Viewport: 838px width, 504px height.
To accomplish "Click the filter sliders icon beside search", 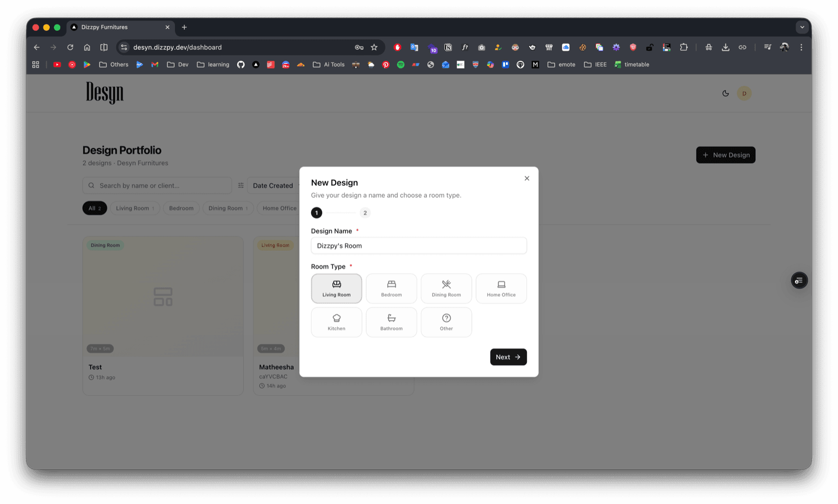I will click(x=241, y=185).
